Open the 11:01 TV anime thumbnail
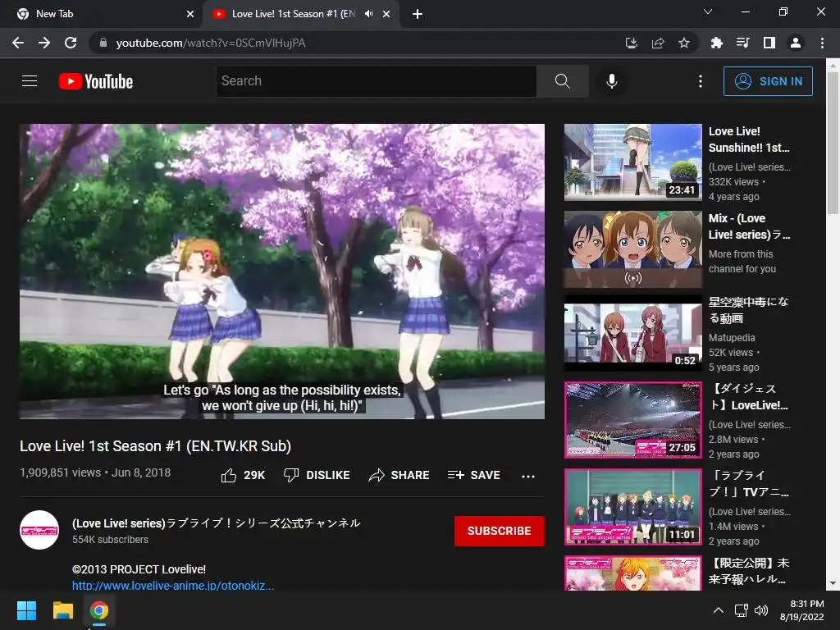Screen dimensions: 840x630 click(632, 507)
